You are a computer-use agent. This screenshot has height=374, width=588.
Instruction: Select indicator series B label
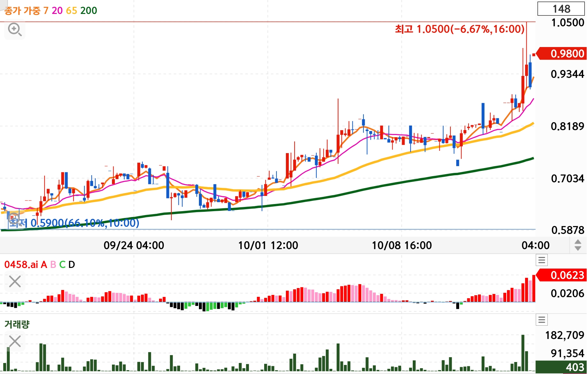tap(53, 265)
